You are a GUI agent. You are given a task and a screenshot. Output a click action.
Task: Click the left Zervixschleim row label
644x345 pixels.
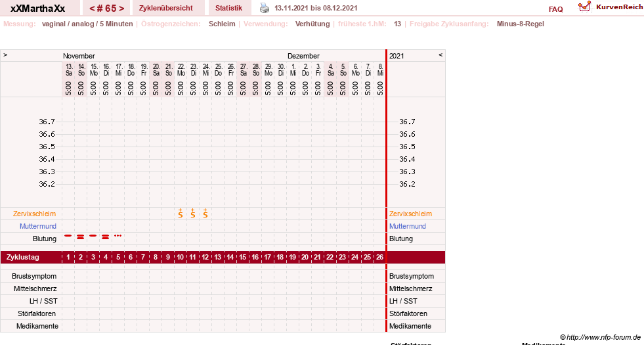[35, 214]
